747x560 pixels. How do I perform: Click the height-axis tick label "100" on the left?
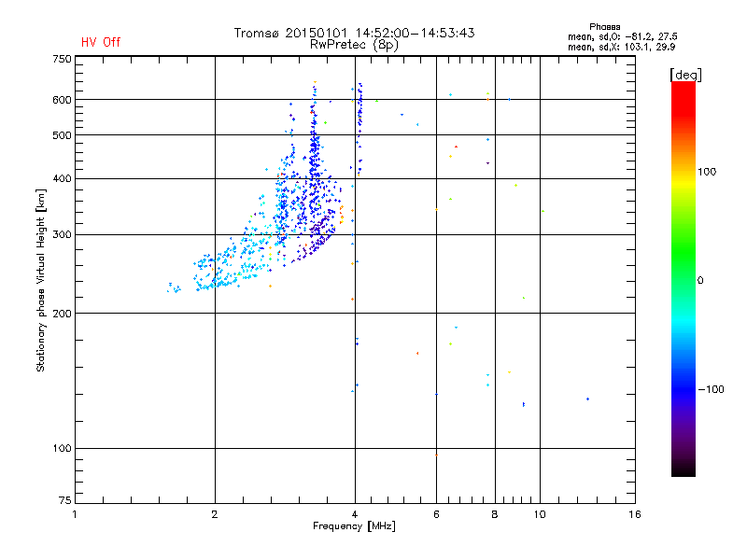62,449
